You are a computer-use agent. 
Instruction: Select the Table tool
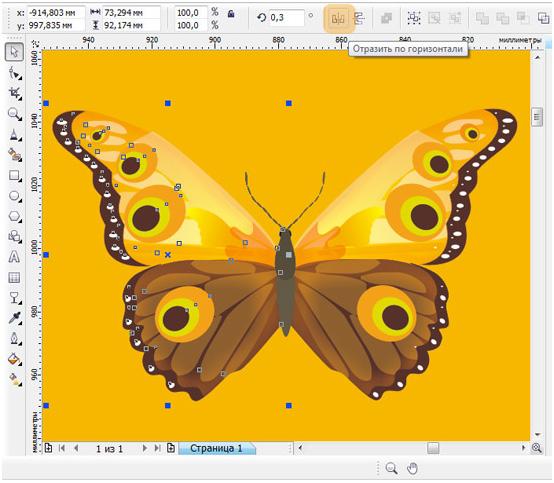[14, 277]
